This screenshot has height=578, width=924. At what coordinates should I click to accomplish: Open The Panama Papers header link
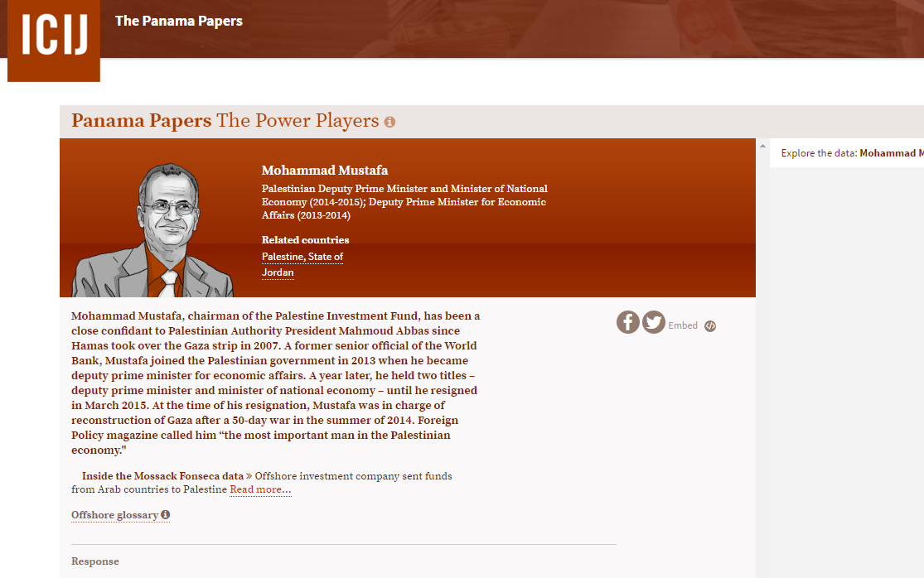tap(178, 21)
